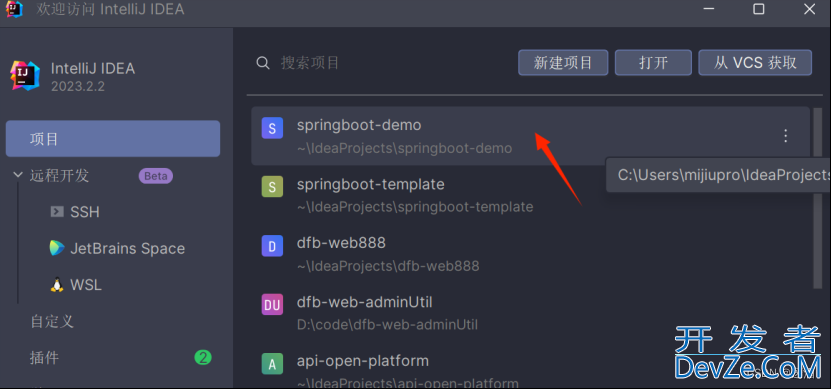Image resolution: width=831 pixels, height=389 pixels.
Task: Click the 新建项目 button
Action: pos(563,63)
